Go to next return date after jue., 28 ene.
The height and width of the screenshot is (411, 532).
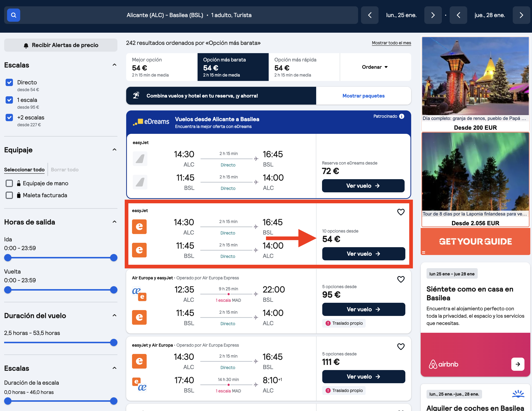[521, 15]
